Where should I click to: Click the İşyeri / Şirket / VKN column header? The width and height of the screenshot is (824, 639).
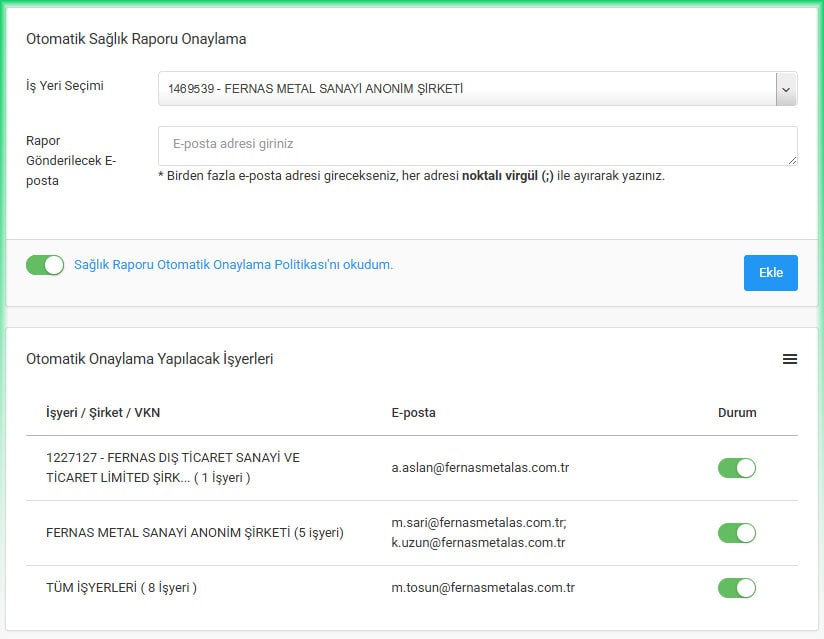[103, 413]
